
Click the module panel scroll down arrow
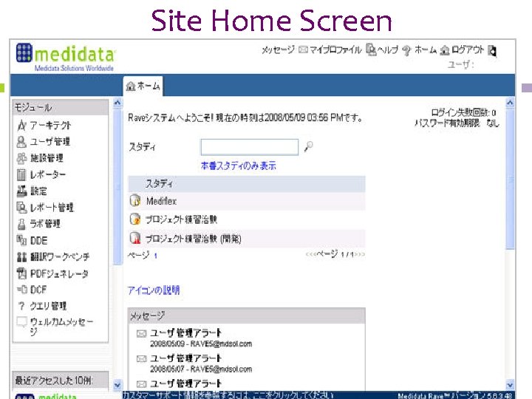tap(117, 385)
